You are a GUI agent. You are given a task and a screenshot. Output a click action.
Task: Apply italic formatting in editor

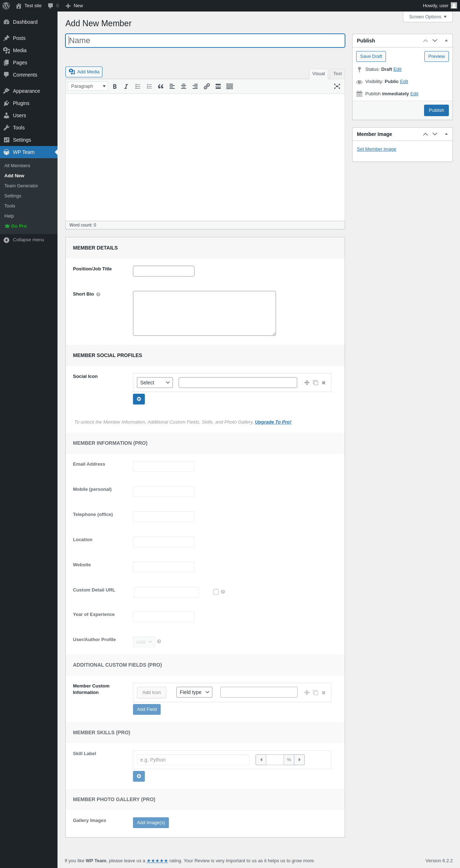coord(126,86)
